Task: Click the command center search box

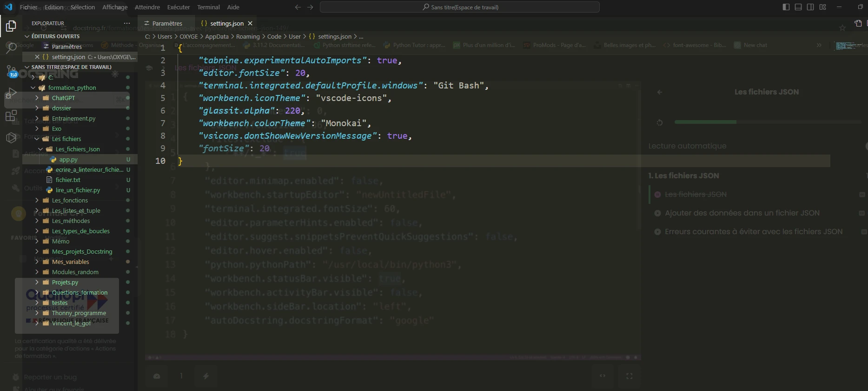Action: coord(459,7)
